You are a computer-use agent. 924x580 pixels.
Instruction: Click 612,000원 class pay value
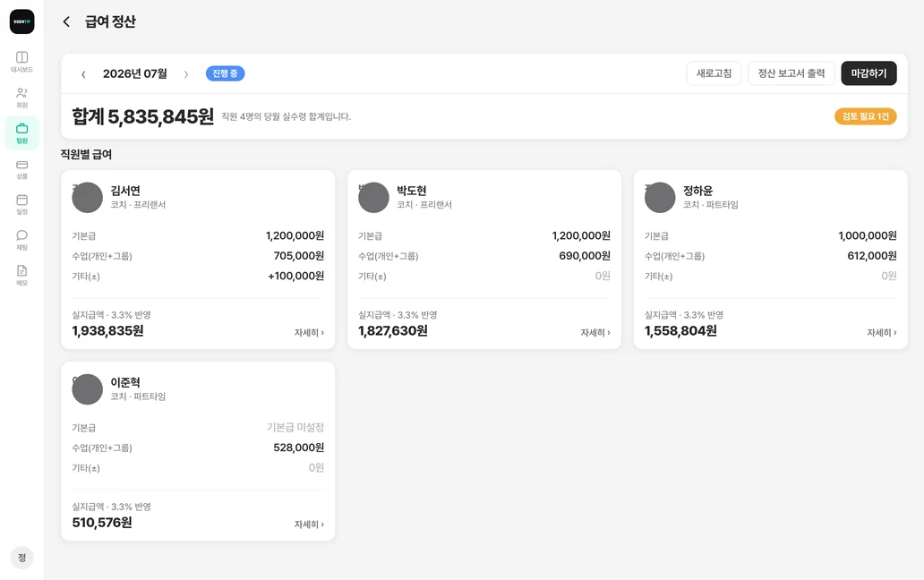[872, 256]
